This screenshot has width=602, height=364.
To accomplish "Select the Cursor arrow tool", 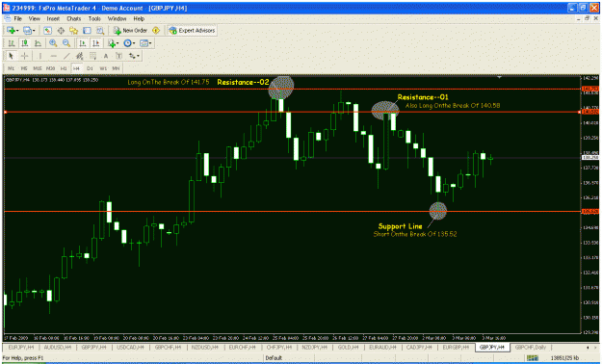I will (12, 56).
